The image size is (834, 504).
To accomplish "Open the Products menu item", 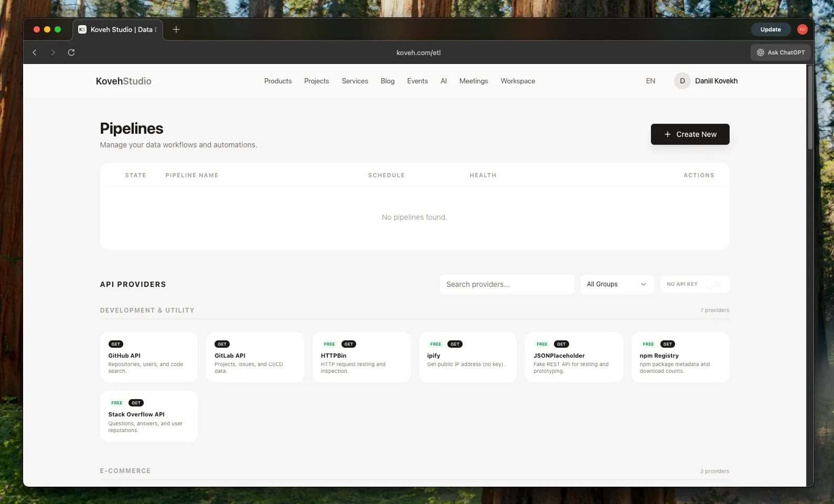I will click(x=277, y=81).
